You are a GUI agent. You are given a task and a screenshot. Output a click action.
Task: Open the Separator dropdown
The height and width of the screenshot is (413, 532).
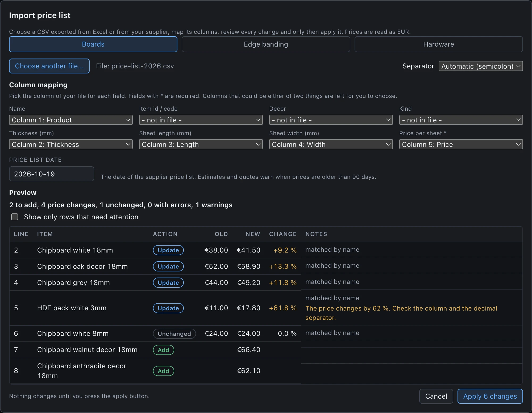[x=481, y=66]
